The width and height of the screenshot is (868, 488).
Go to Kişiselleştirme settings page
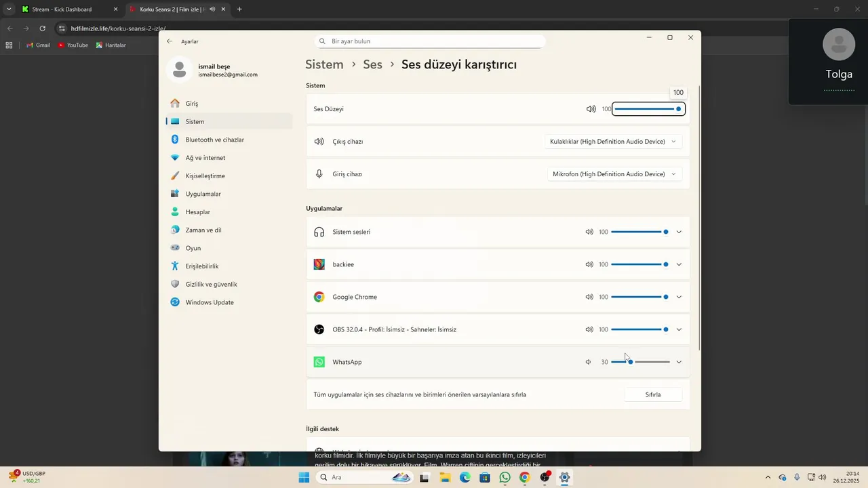(x=205, y=176)
